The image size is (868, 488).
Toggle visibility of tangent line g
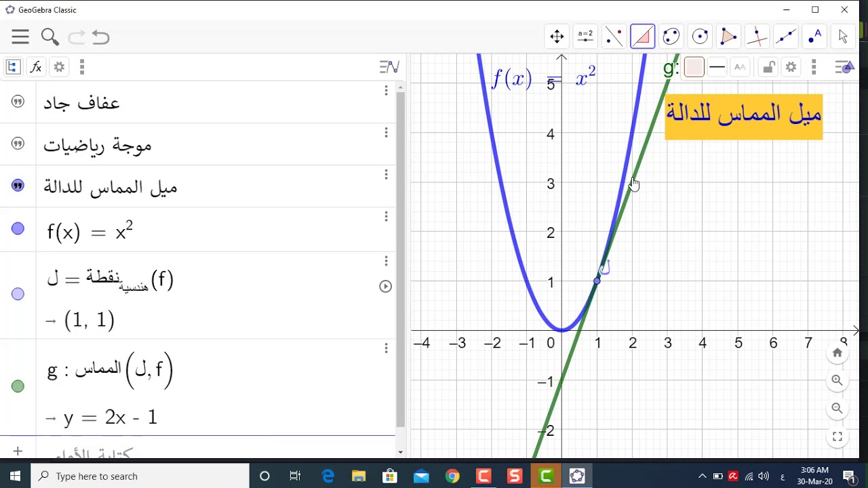pos(18,386)
